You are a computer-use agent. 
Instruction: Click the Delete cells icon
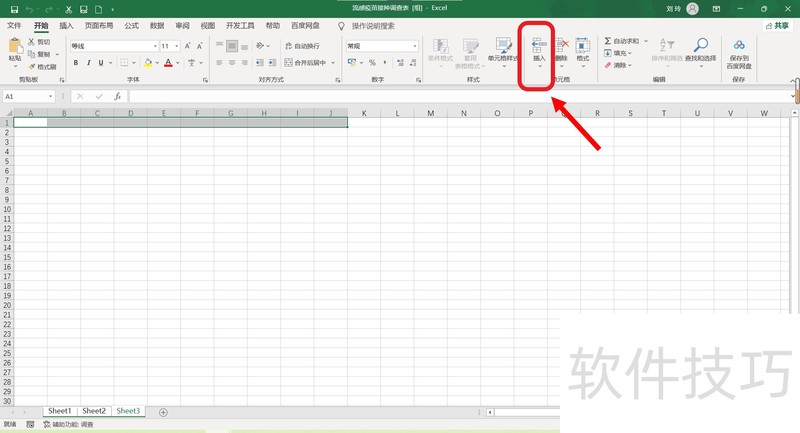pos(561,44)
